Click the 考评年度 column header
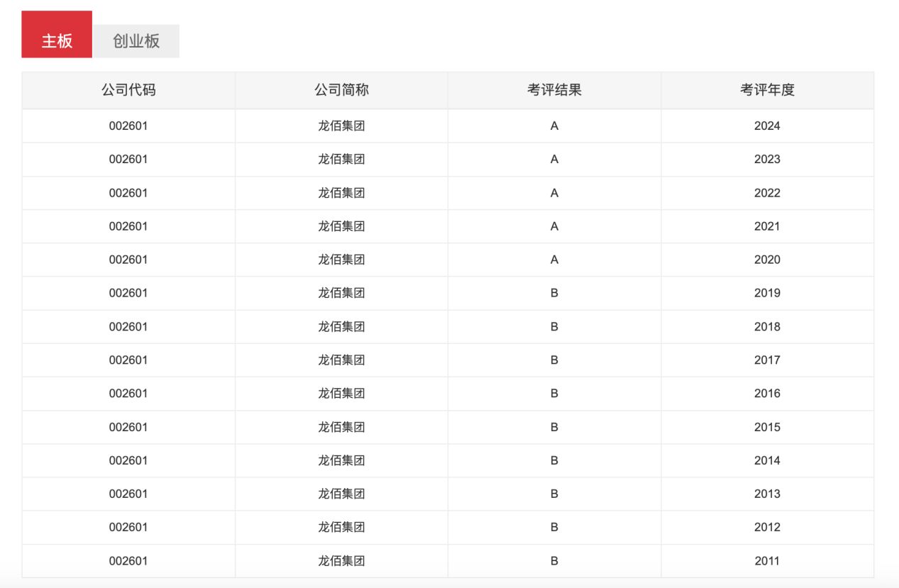The height and width of the screenshot is (588, 899). (x=767, y=90)
